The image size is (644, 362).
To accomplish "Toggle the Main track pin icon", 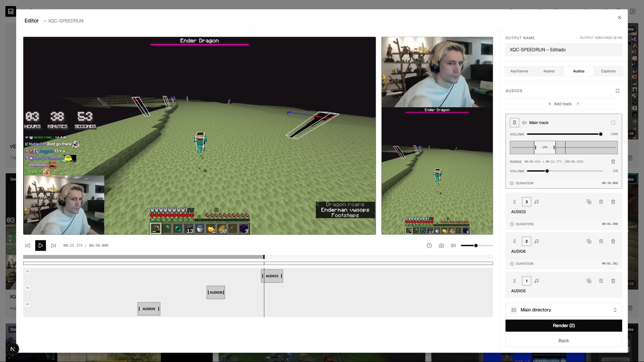I will 515,123.
